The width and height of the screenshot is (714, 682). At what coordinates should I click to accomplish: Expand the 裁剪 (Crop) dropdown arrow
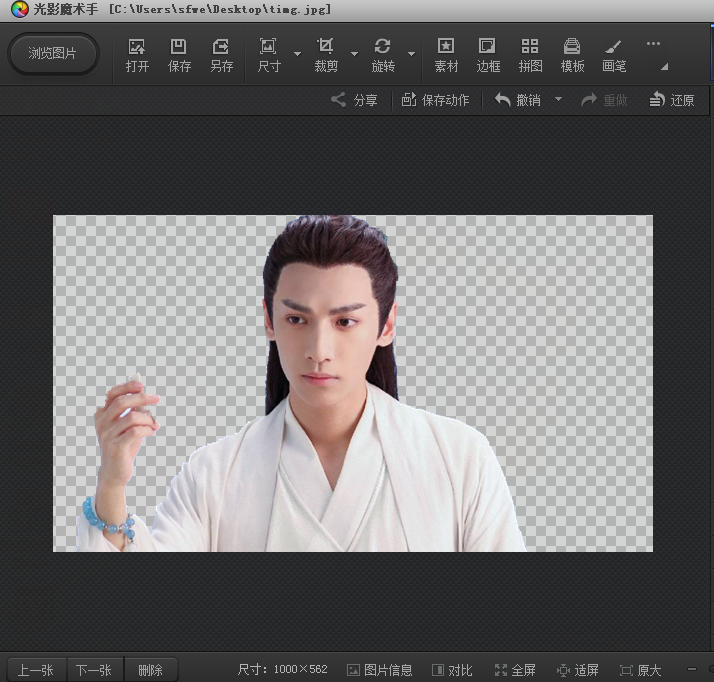[x=354, y=54]
